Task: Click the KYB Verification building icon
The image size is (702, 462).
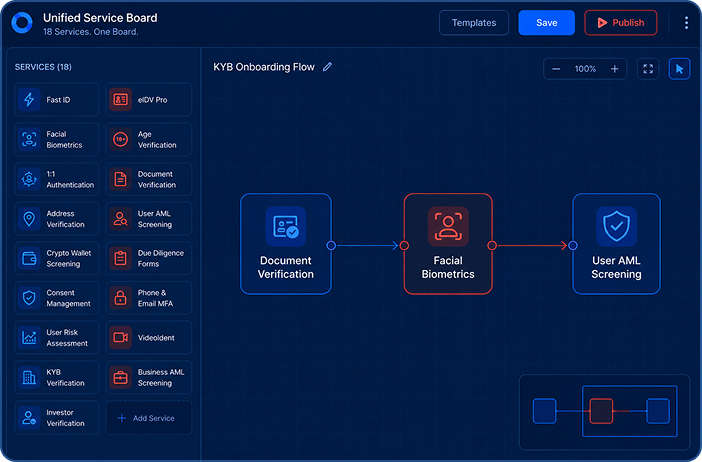Action: pos(29,377)
